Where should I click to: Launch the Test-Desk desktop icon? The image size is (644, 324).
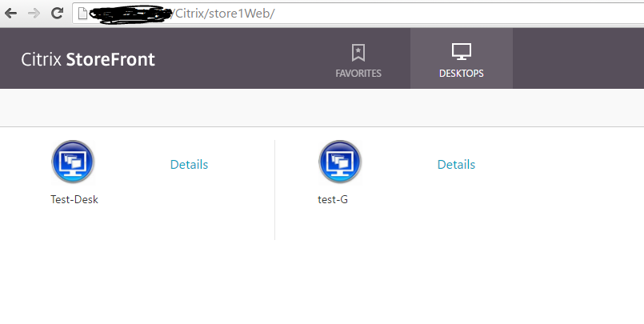(73, 162)
